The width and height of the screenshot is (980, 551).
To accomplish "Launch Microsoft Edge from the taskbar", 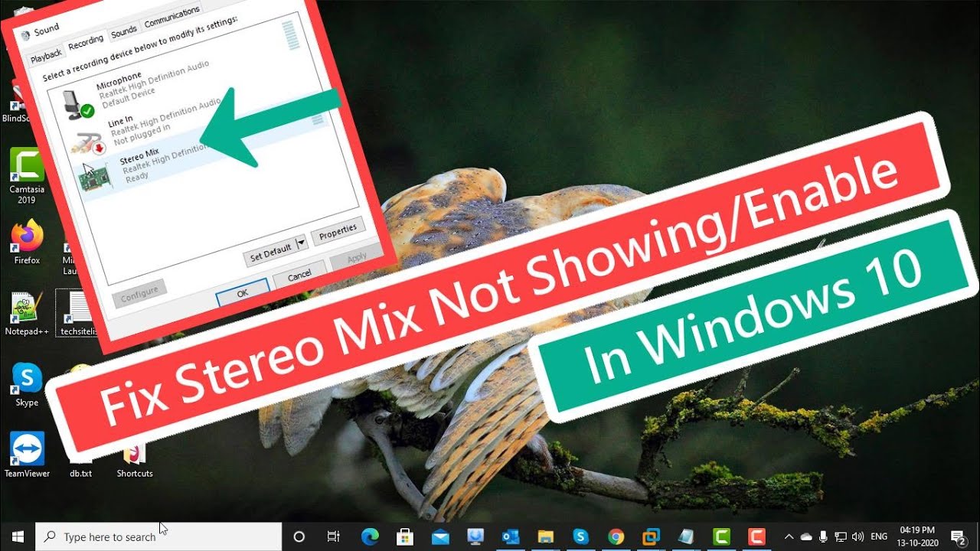I will pos(370,536).
